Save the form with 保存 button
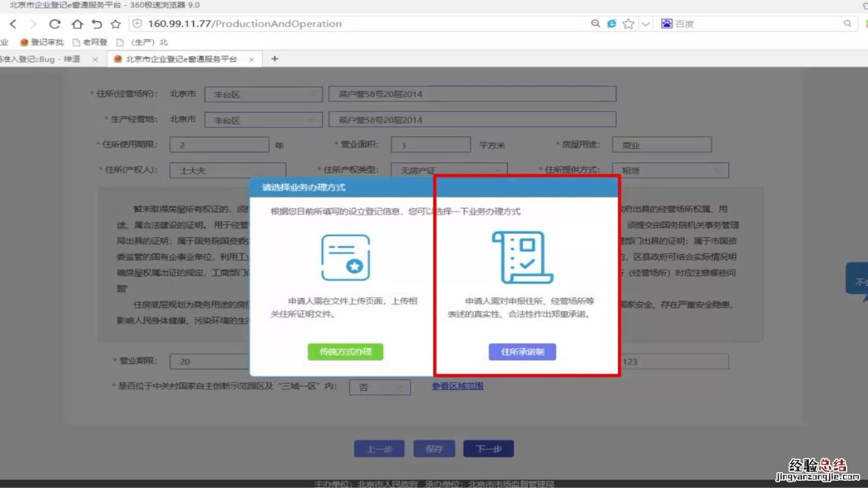 pyautogui.click(x=434, y=448)
